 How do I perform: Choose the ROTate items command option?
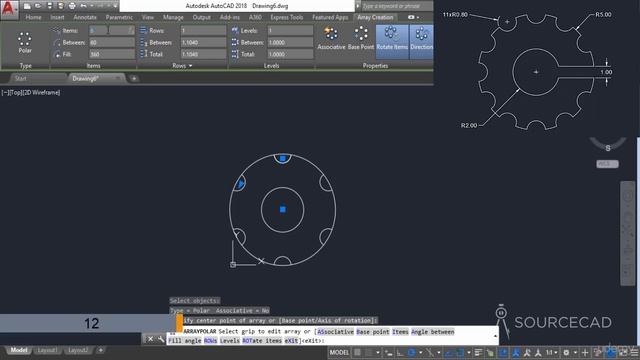pyautogui.click(x=262, y=340)
